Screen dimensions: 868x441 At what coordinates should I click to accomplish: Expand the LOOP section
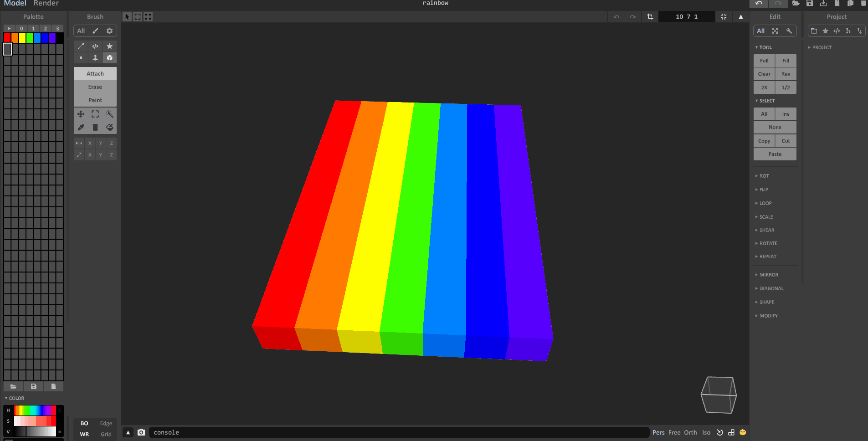pyautogui.click(x=764, y=203)
